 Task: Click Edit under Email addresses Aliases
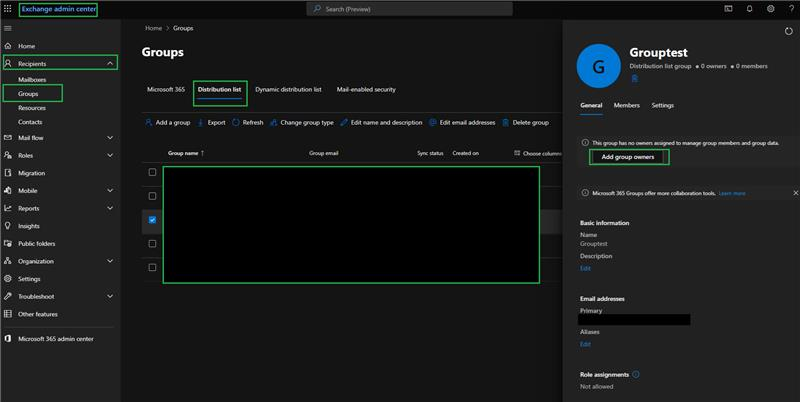(x=585, y=344)
